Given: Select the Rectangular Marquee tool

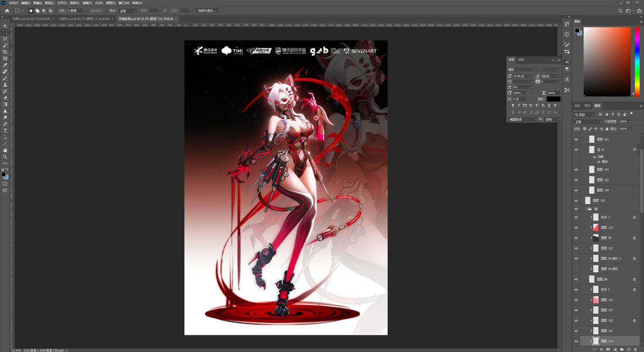Looking at the screenshot, I should pyautogui.click(x=5, y=32).
